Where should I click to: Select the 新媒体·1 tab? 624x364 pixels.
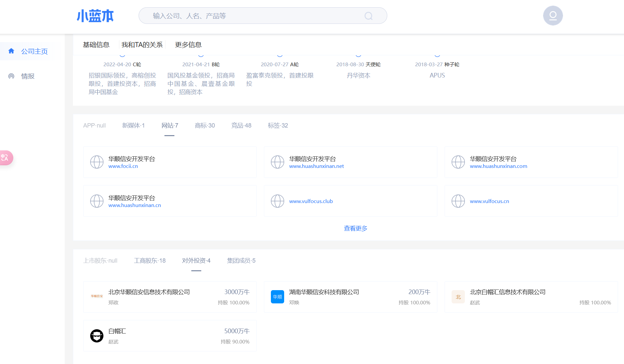[x=134, y=126]
